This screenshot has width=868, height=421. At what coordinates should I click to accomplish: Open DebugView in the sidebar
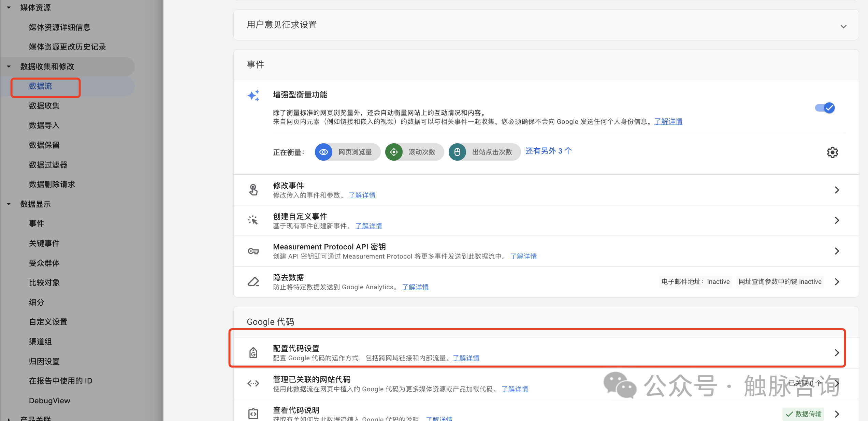(49, 401)
